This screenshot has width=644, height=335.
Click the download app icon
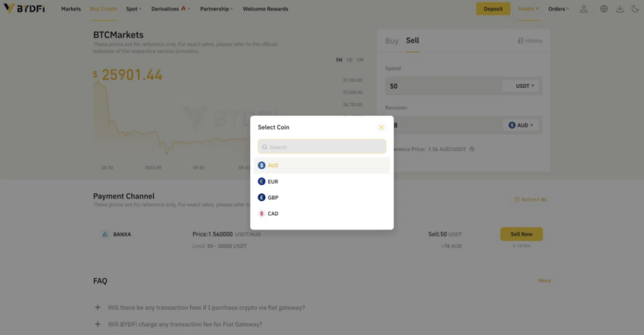[x=620, y=8]
